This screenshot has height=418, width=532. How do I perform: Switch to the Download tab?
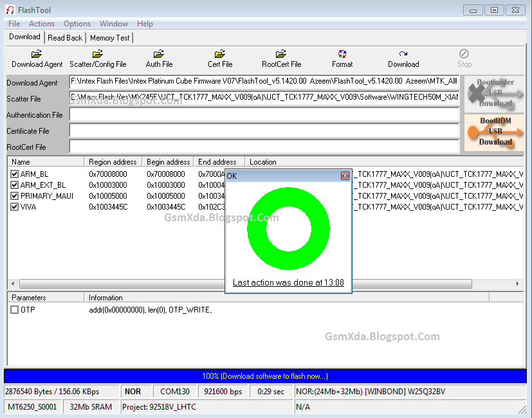[24, 37]
